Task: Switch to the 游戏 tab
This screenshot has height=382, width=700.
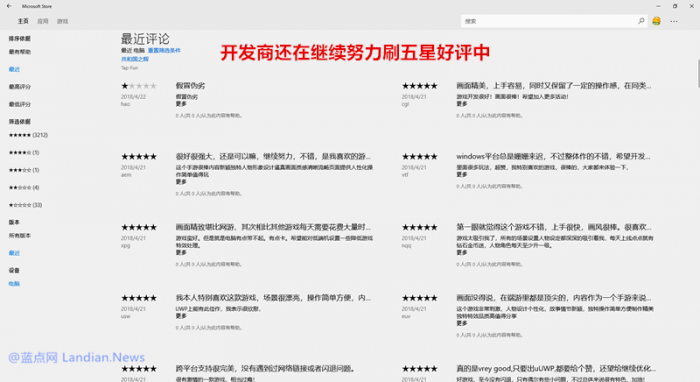Action: pyautogui.click(x=62, y=21)
